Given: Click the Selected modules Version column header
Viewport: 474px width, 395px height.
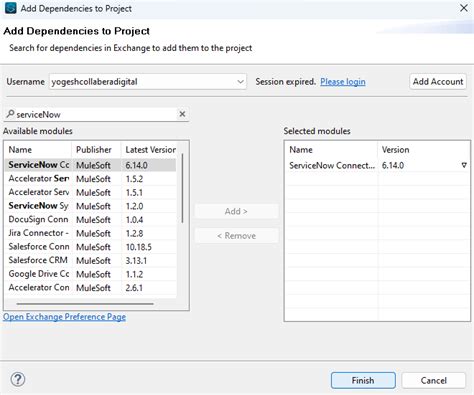Looking at the screenshot, I should pos(423,150).
